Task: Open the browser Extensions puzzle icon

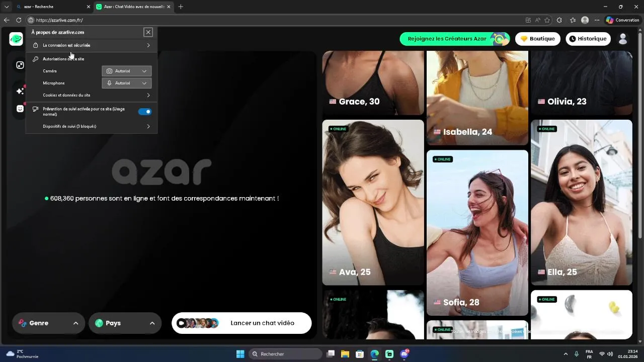Action: pyautogui.click(x=559, y=20)
